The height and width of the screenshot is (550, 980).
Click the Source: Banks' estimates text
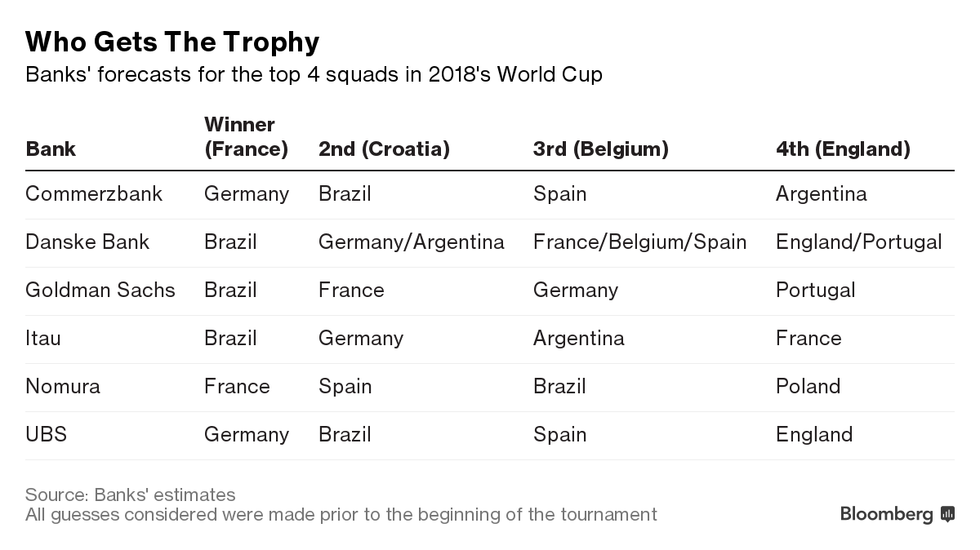[131, 495]
